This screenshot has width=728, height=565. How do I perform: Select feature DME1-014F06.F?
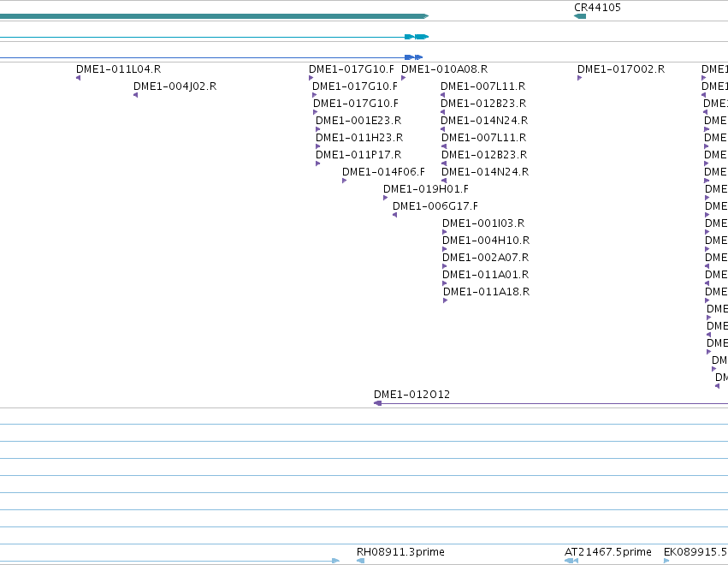[x=345, y=181]
